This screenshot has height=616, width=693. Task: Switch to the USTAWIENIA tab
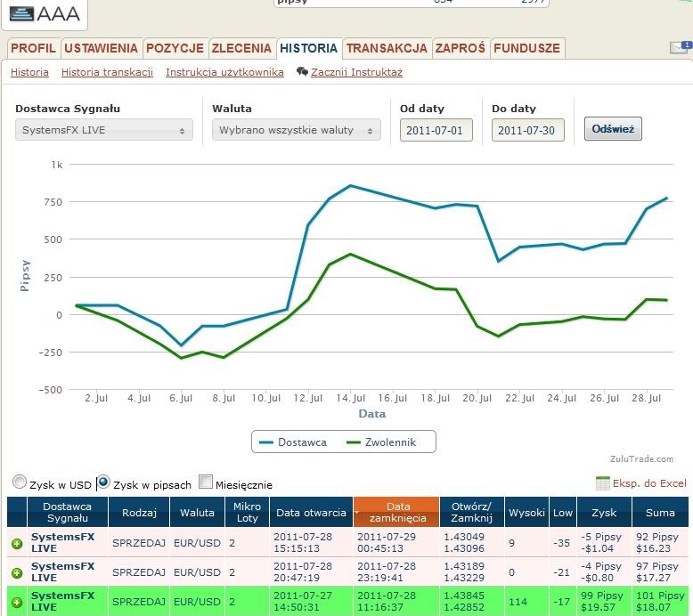point(101,48)
